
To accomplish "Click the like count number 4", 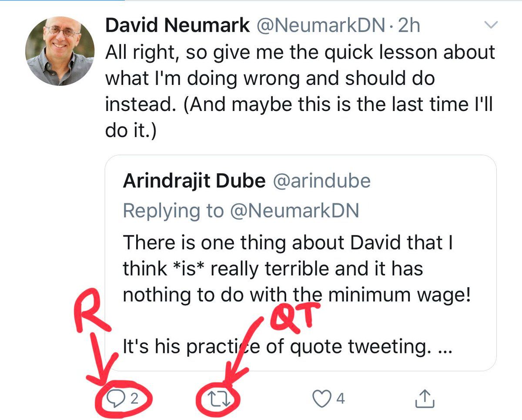I will [x=341, y=399].
